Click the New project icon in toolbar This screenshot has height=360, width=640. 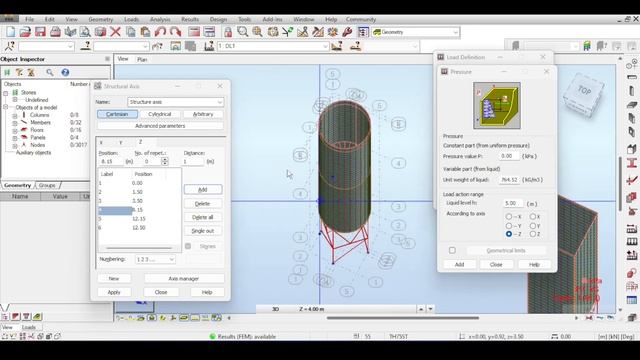coord(11,32)
